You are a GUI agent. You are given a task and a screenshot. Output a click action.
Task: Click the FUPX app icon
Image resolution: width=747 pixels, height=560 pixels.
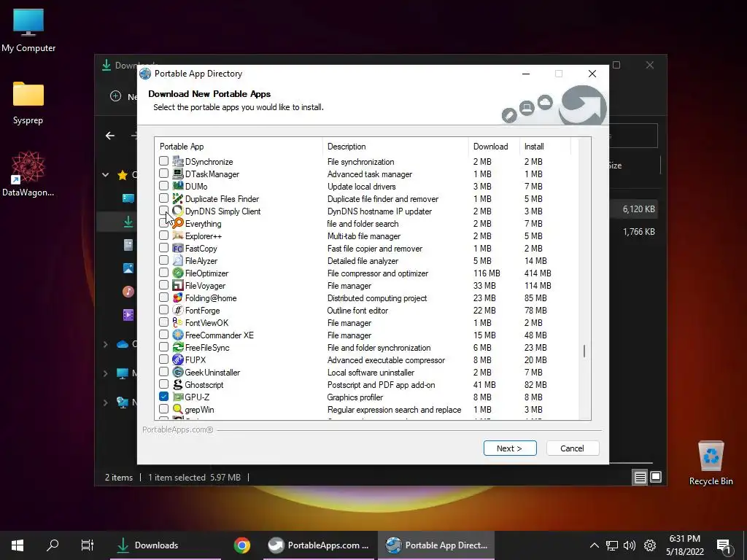coord(178,359)
